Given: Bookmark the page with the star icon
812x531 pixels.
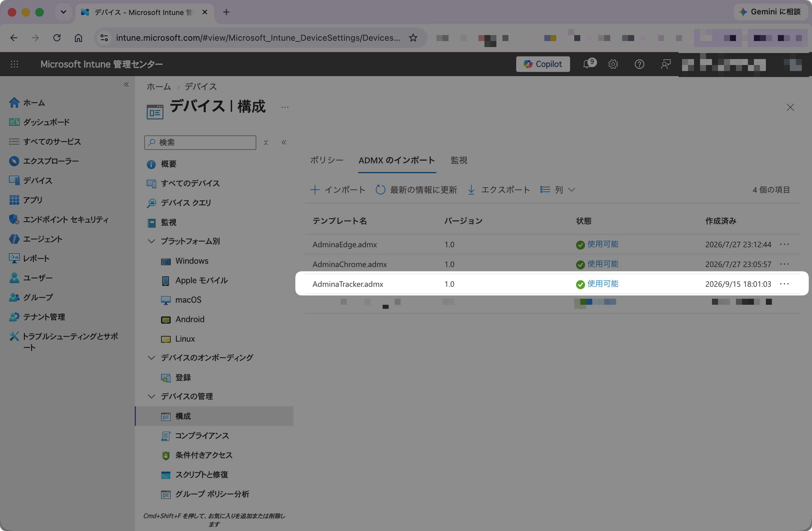Looking at the screenshot, I should click(413, 37).
